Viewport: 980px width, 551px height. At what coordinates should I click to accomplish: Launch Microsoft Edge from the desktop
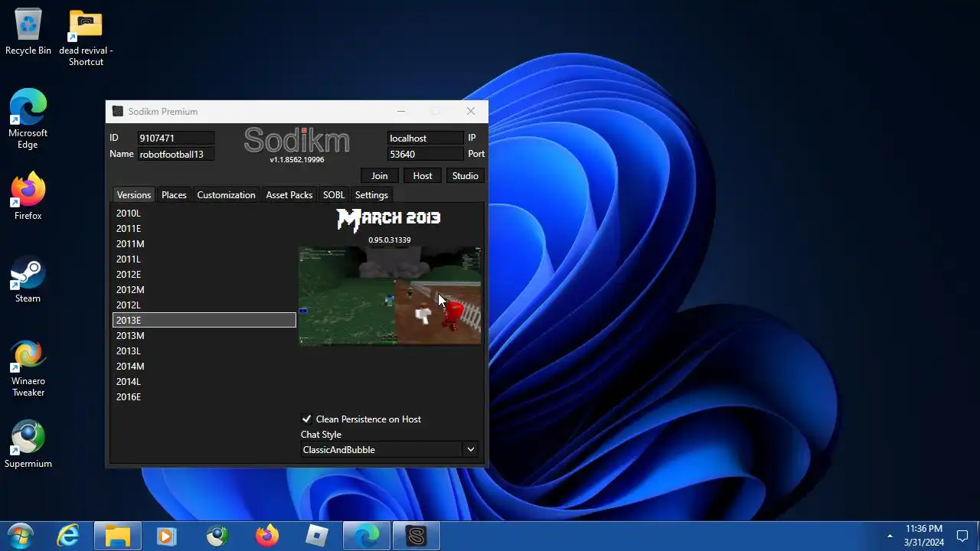pos(28,119)
